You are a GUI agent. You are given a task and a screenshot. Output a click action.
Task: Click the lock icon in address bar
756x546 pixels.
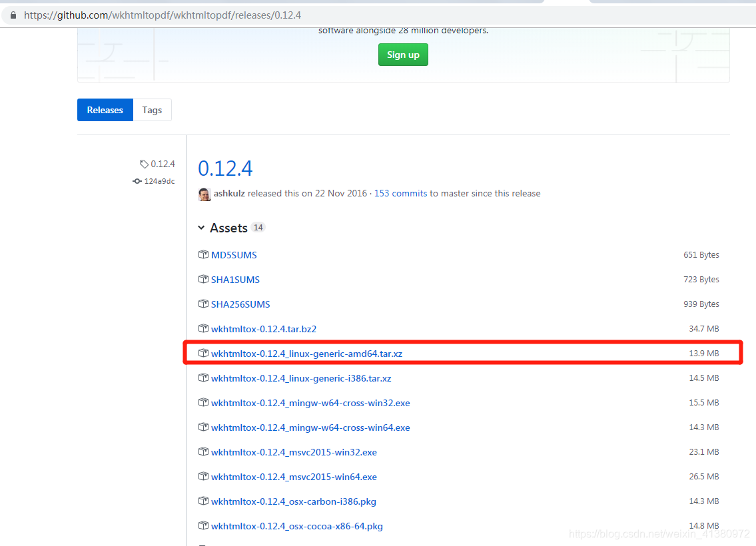(13, 15)
